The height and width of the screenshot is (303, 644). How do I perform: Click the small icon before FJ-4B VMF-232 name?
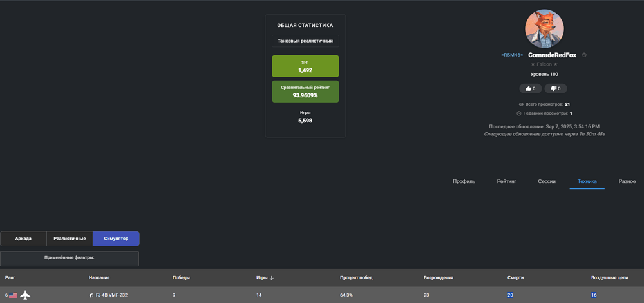(x=91, y=295)
